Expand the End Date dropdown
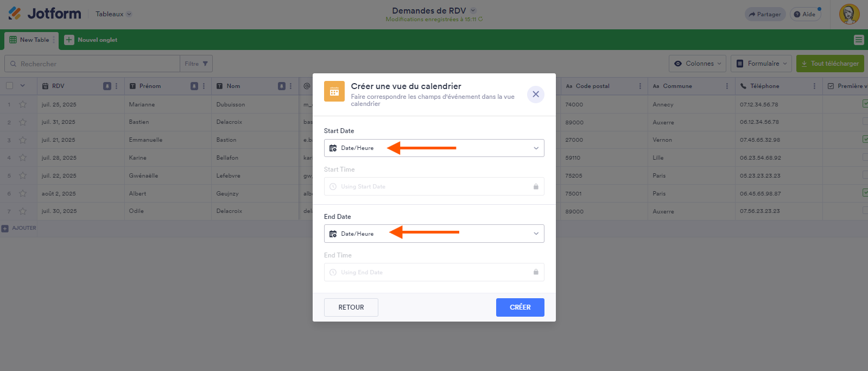868x371 pixels. 434,234
